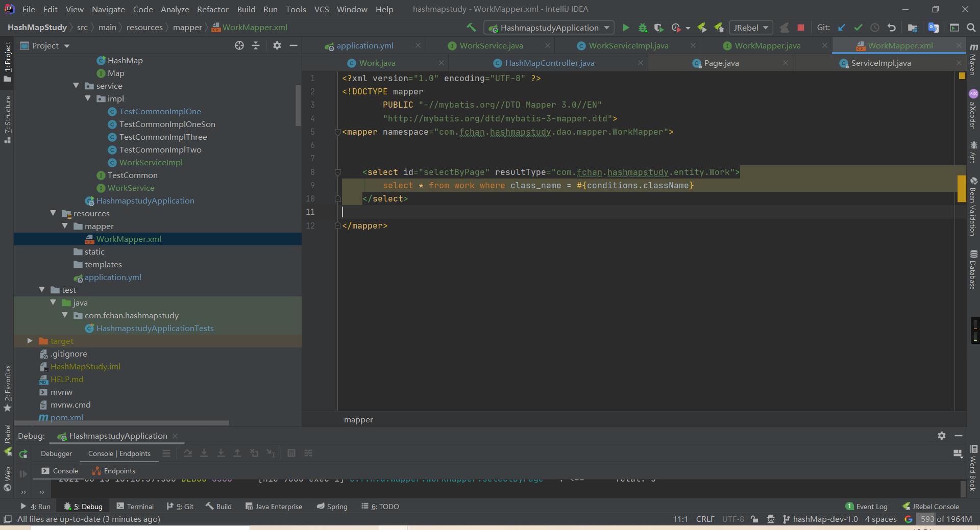
Task: Select WorkServiceImpl in project tree
Action: point(151,162)
